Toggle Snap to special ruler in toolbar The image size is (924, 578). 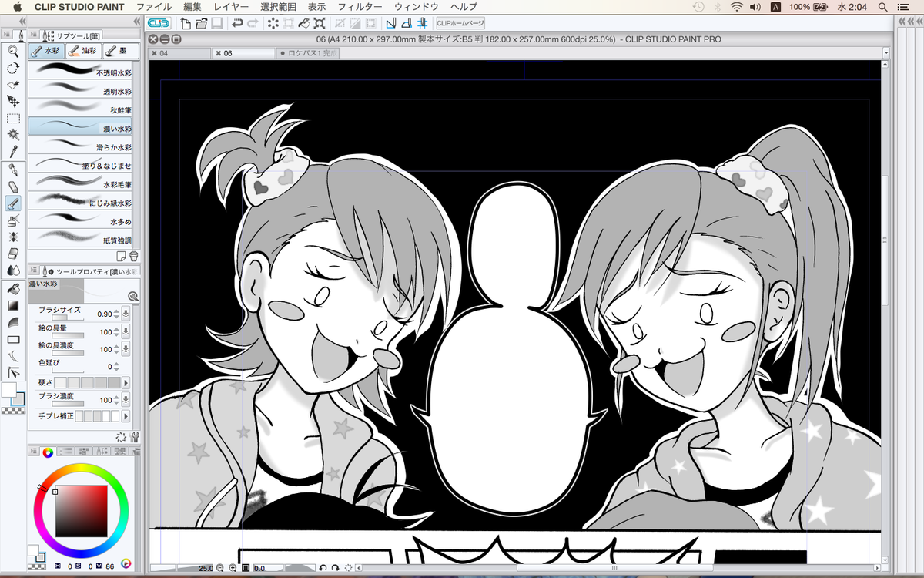pos(407,23)
